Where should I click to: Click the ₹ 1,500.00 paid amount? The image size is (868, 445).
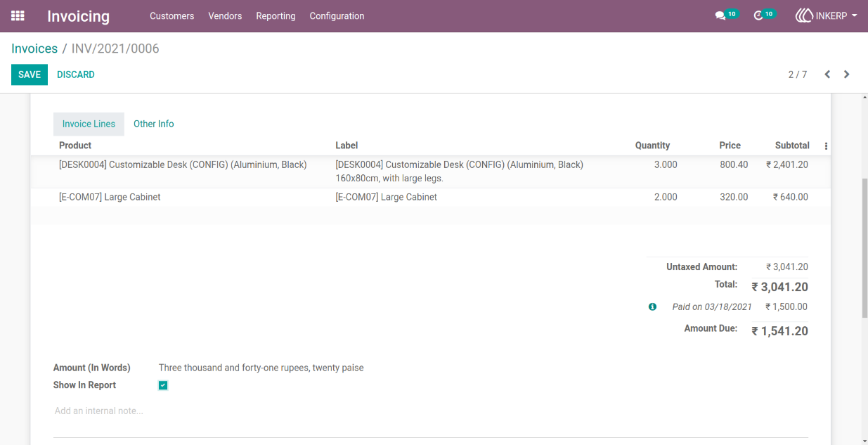[786, 307]
